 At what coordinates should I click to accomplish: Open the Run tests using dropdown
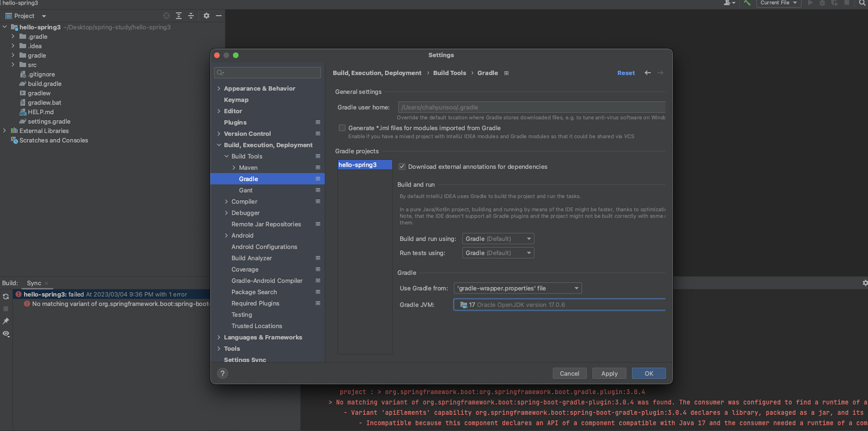click(x=498, y=253)
